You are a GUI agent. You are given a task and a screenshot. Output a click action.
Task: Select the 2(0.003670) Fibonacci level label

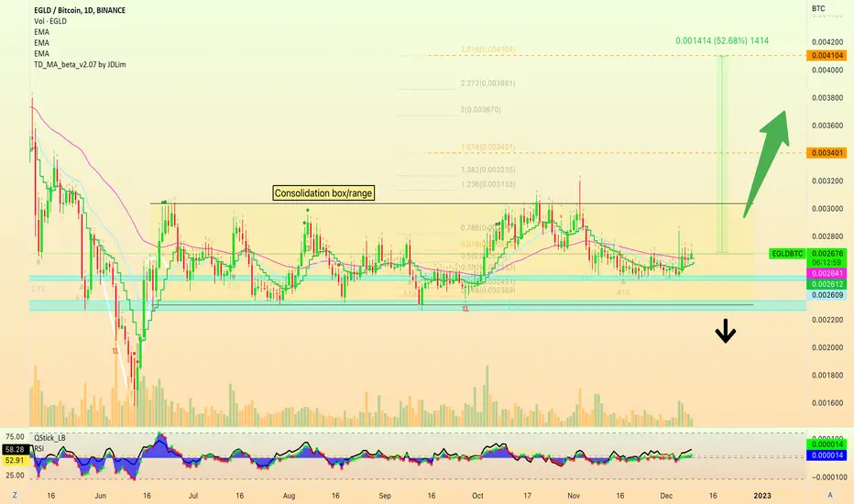pyautogui.click(x=480, y=110)
